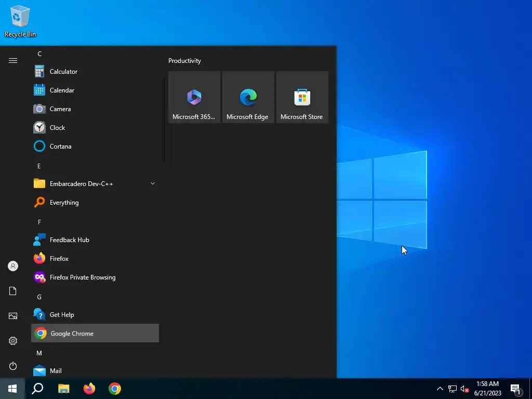The height and width of the screenshot is (399, 532).
Task: Jump via letter E header
Action: coord(39,166)
